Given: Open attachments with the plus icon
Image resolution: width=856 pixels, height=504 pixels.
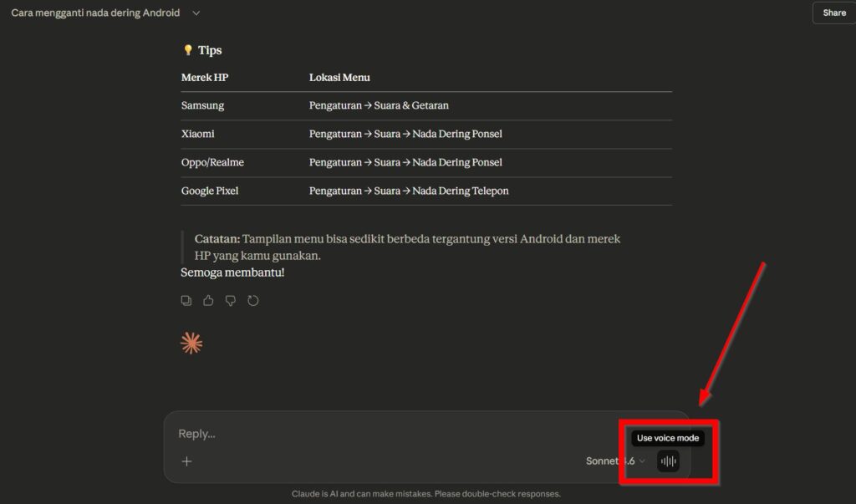Looking at the screenshot, I should pyautogui.click(x=186, y=461).
